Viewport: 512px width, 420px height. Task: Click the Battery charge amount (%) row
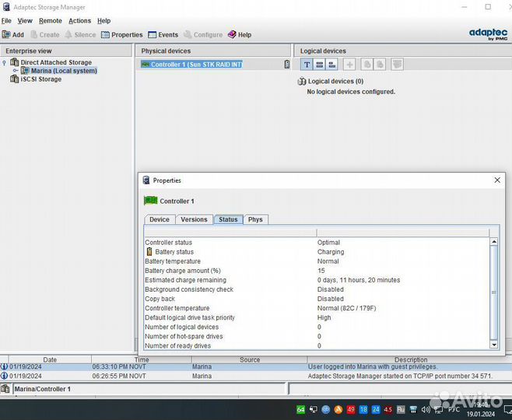317,271
